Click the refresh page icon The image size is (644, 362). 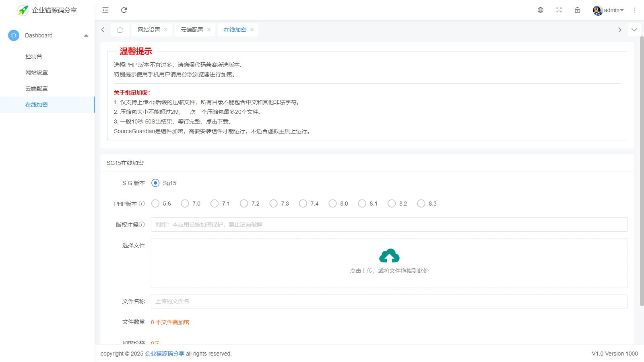pos(124,10)
